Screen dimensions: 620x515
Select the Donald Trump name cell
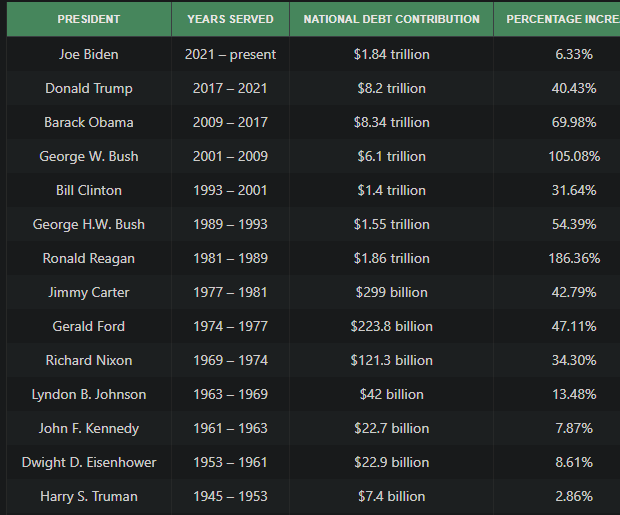click(88, 88)
